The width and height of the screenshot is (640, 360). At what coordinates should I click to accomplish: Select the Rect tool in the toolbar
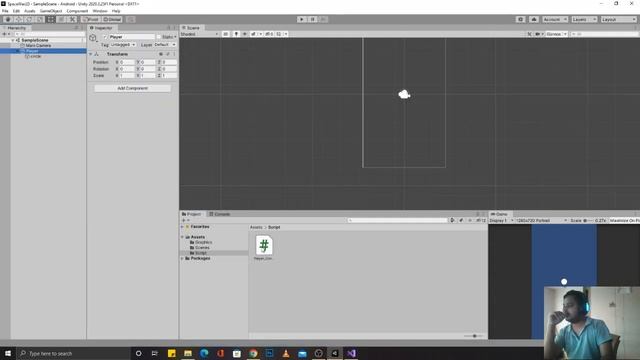51,19
